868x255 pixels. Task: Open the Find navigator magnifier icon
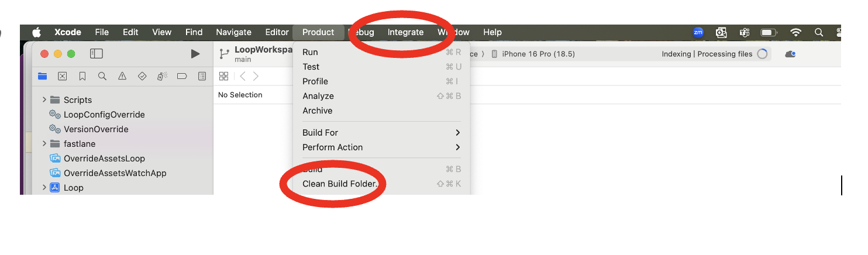click(102, 76)
